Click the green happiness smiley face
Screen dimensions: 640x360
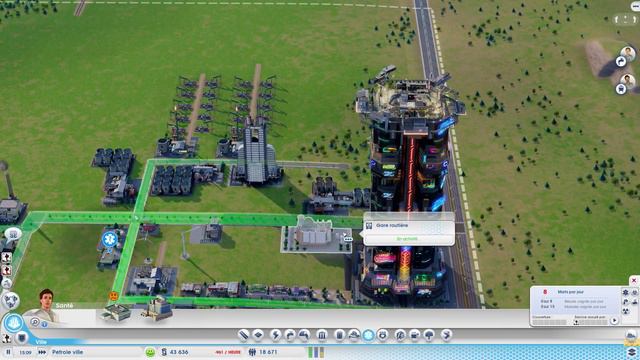coord(150,352)
